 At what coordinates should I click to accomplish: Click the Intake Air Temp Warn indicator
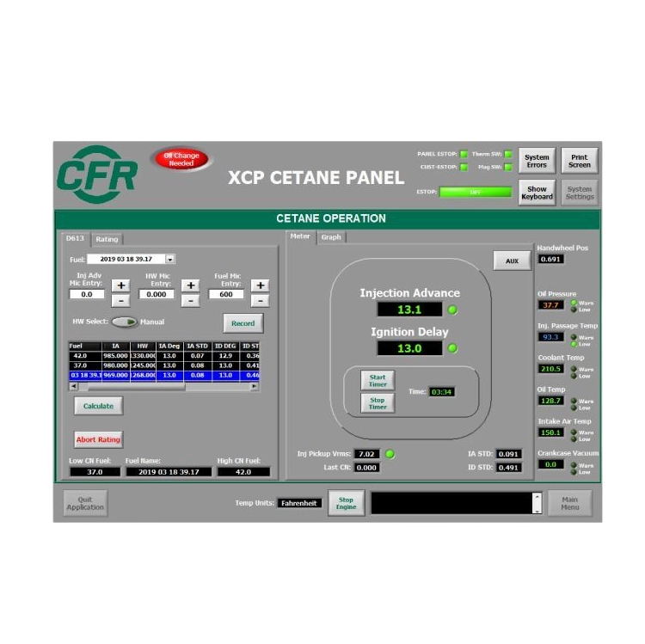click(x=574, y=432)
